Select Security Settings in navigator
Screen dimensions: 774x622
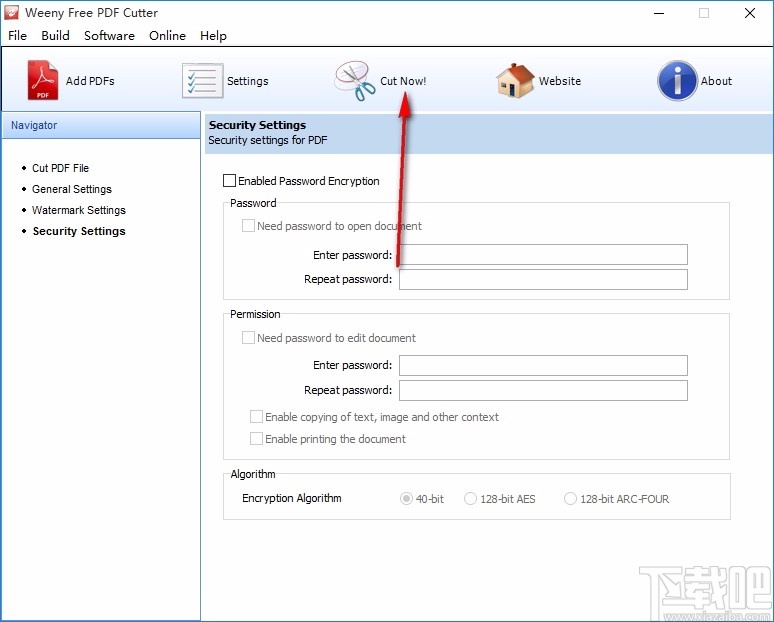click(x=79, y=231)
